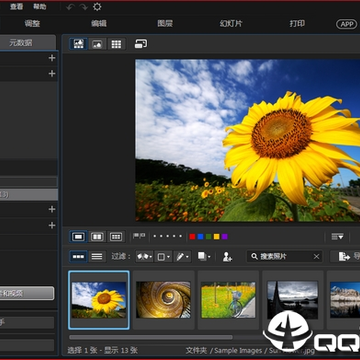Screen dimensions: 360x360
Task: Open the flag filter dropdown
Action: coord(145,257)
